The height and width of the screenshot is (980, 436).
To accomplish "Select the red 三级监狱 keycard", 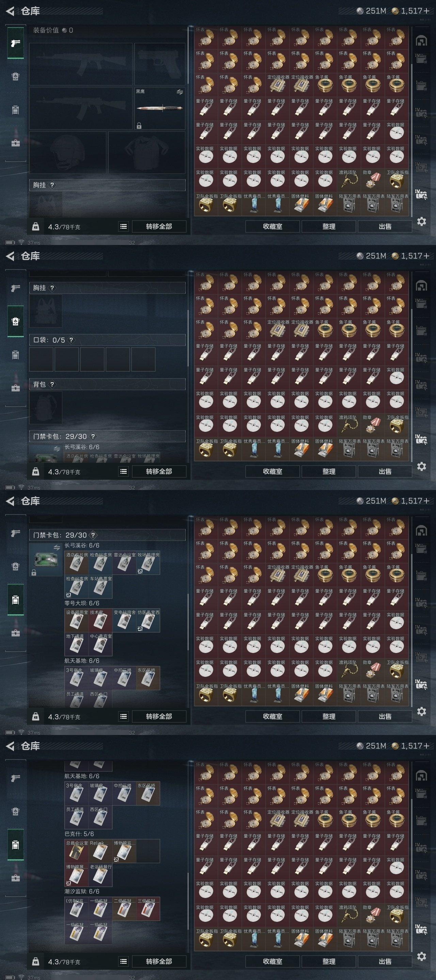I will 148,909.
